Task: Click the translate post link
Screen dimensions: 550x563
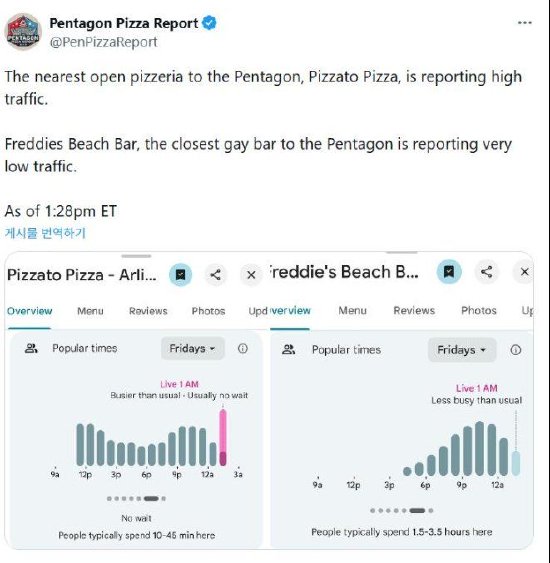Action: click(45, 233)
